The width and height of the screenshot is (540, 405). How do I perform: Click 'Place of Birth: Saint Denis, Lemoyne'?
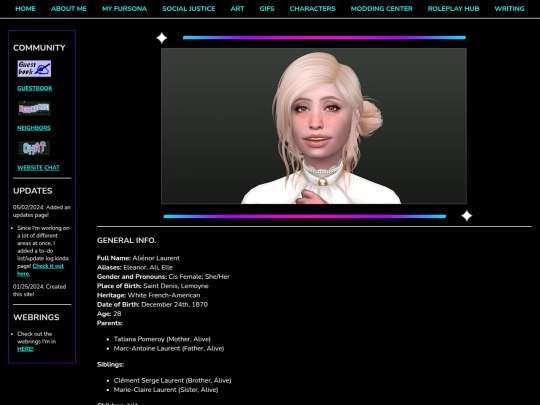click(153, 286)
